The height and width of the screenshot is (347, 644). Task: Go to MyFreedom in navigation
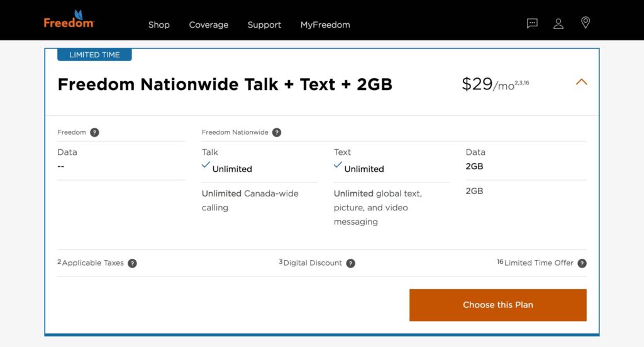coord(325,25)
